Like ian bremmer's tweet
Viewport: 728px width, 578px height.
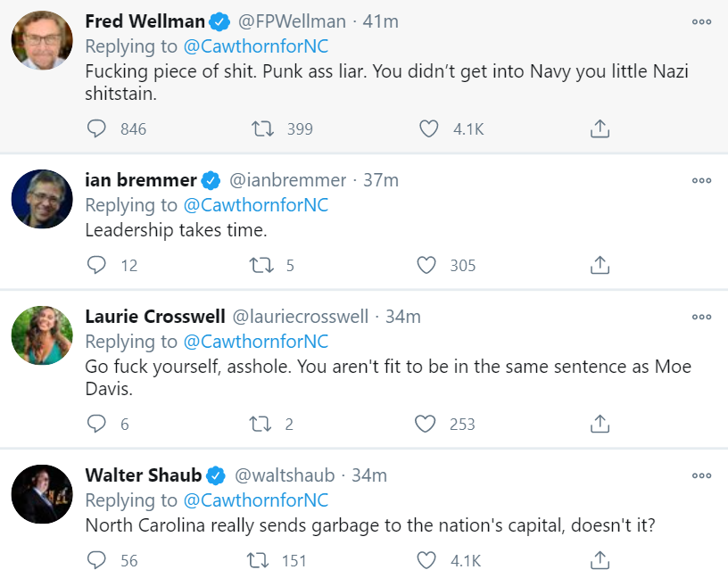[x=426, y=265]
